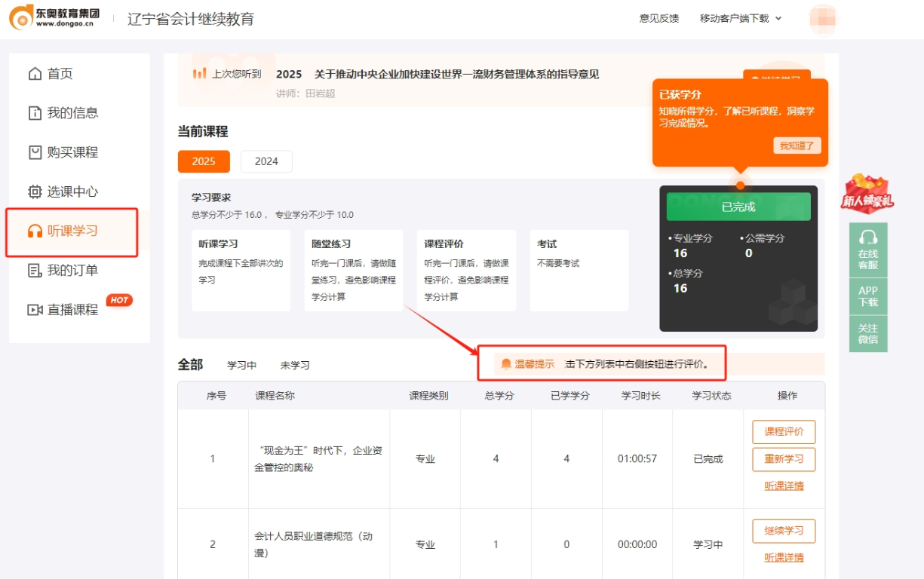Click 课程评价 button for course 1
Screen dimensions: 924x579
784,432
